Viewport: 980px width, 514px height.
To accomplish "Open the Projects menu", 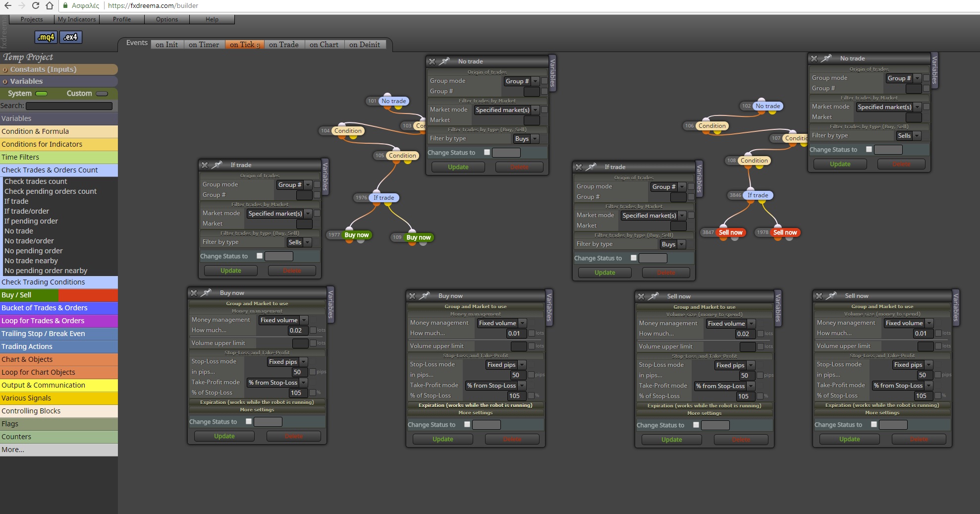I will pyautogui.click(x=32, y=19).
